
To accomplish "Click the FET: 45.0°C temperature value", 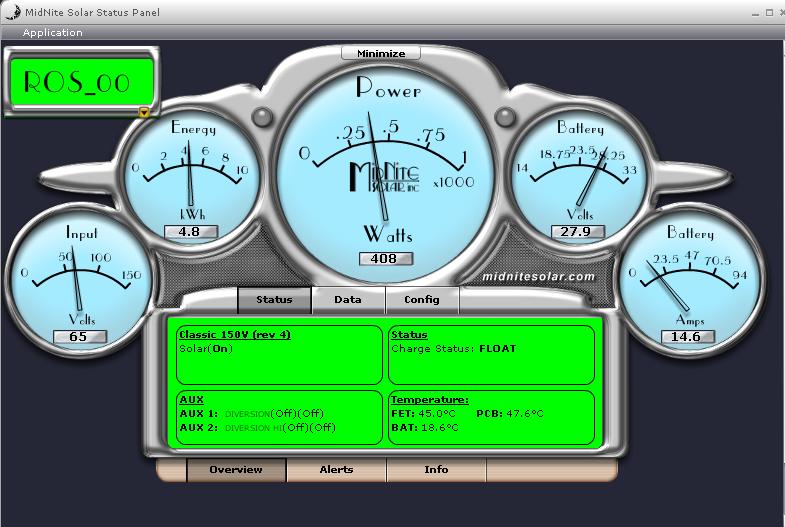I will click(424, 413).
